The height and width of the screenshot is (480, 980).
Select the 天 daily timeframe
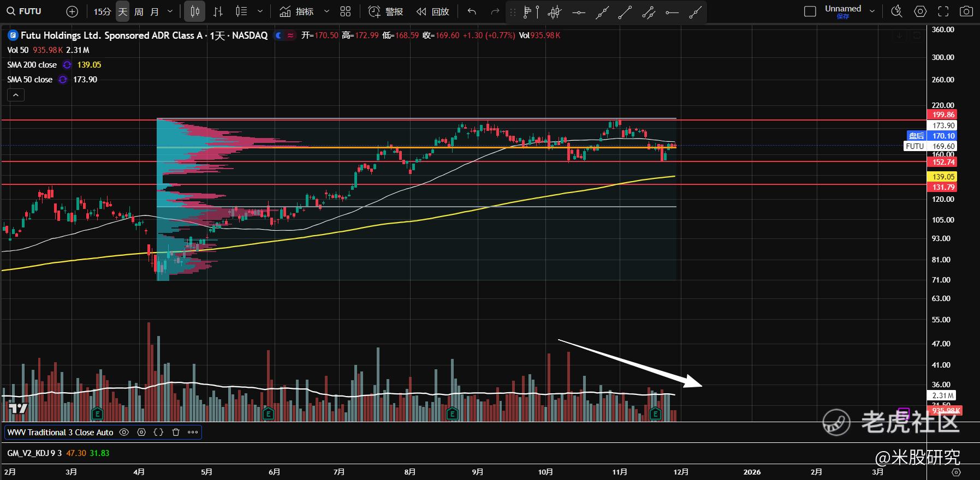(123, 11)
